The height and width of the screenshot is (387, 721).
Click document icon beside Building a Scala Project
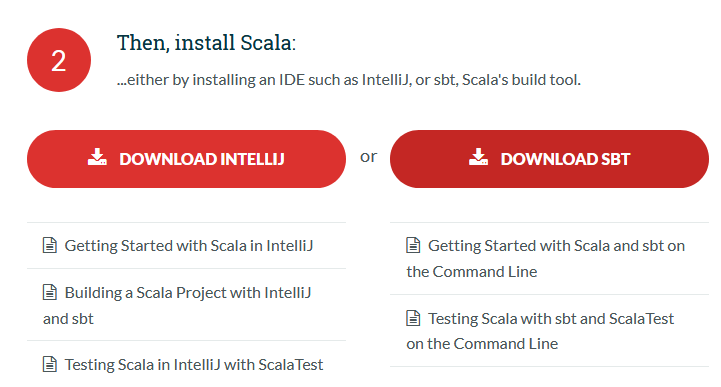(x=50, y=292)
